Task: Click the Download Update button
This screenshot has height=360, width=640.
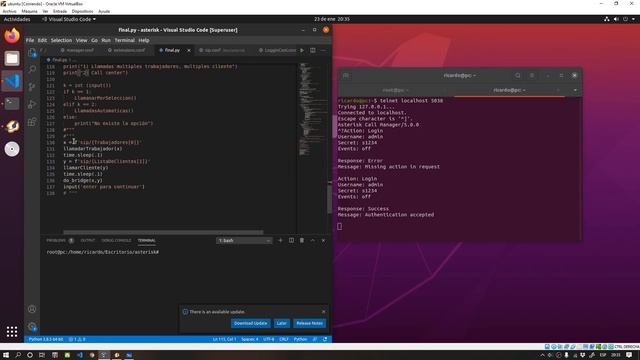Action: pos(251,323)
